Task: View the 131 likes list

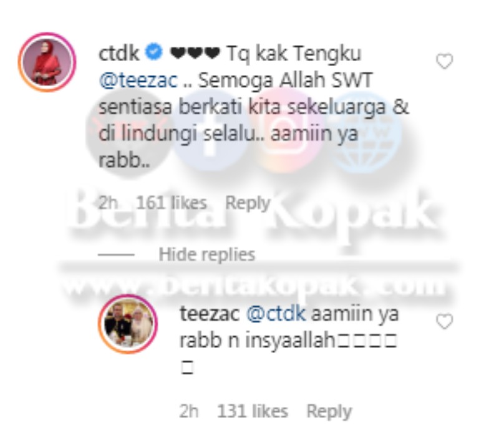Action: point(253,411)
